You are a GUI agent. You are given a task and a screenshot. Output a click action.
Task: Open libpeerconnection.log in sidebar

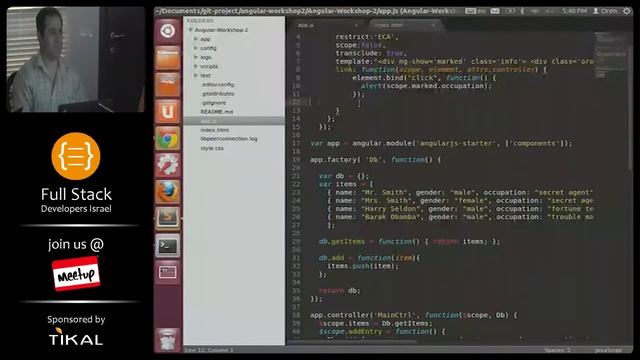[x=229, y=139]
